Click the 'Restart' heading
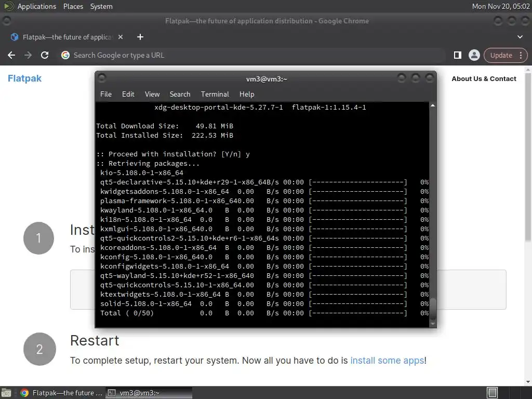This screenshot has height=399, width=532. (95, 341)
